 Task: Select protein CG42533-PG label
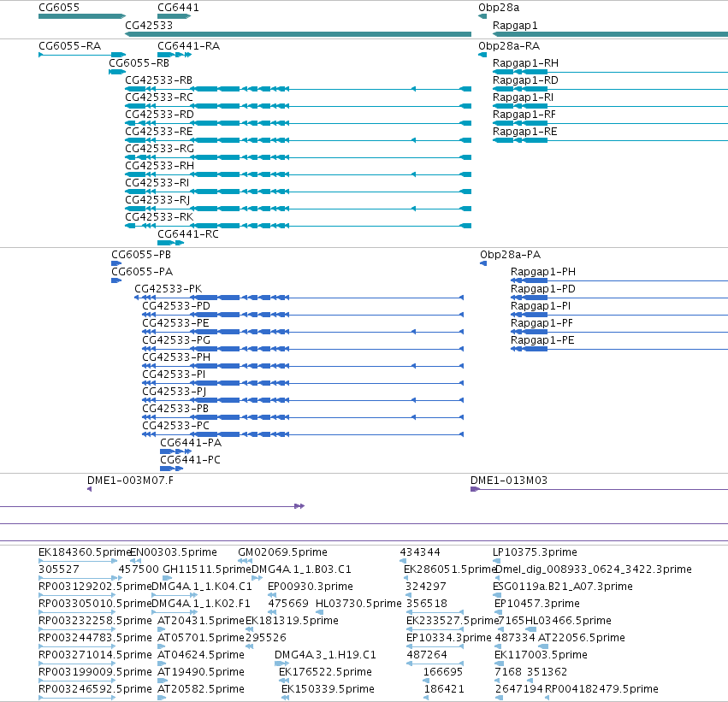pos(176,340)
